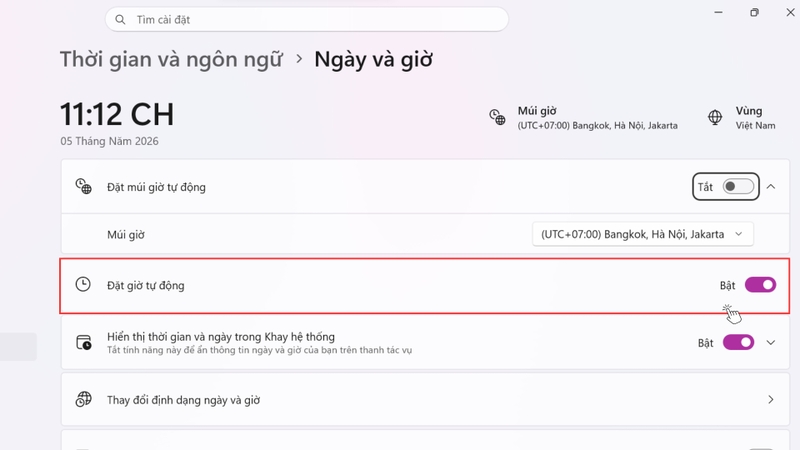Collapse the Đặt múi giờ tự động section

point(771,187)
